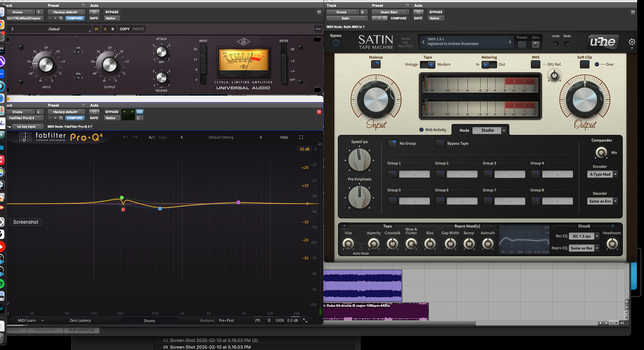Click automation enable icon in Satin window

(418, 12)
